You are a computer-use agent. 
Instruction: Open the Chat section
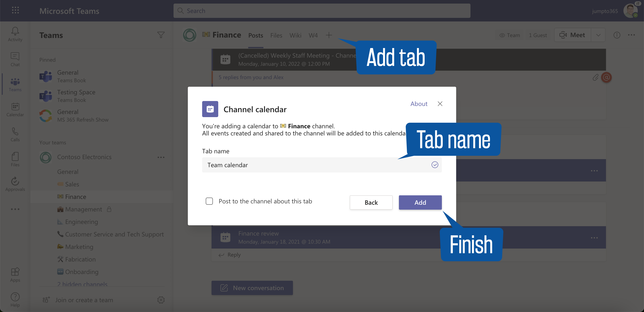[15, 59]
